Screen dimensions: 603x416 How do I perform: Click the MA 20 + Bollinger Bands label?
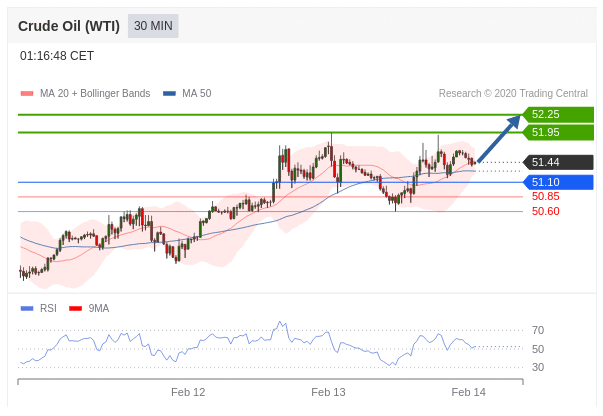(95, 93)
